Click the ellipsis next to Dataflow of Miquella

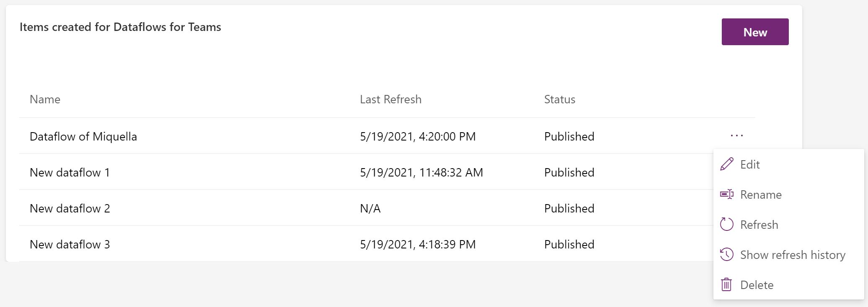click(x=737, y=136)
